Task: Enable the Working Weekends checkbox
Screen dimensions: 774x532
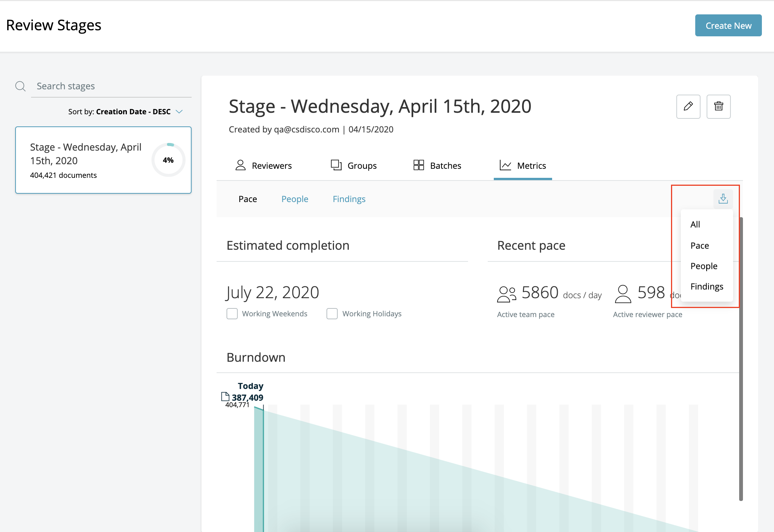Action: click(232, 314)
